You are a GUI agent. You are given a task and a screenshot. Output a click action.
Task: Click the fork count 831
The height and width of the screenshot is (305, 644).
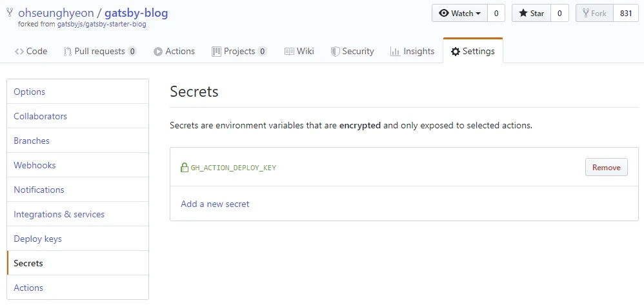point(626,13)
